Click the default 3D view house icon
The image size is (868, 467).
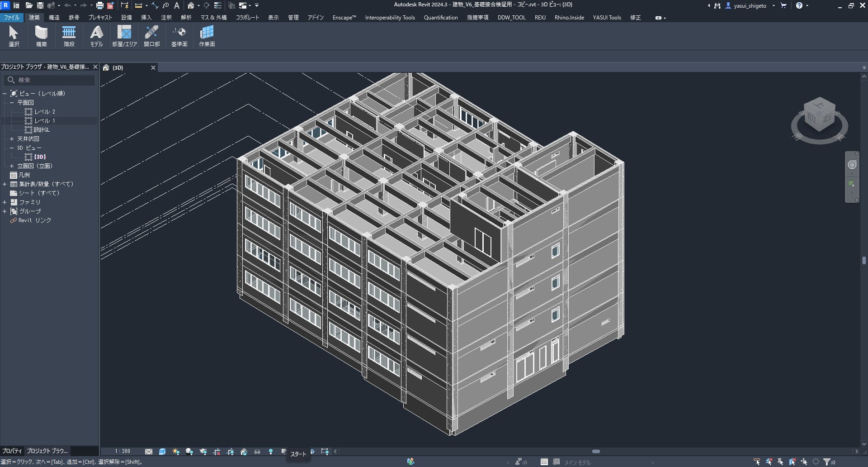click(191, 5)
